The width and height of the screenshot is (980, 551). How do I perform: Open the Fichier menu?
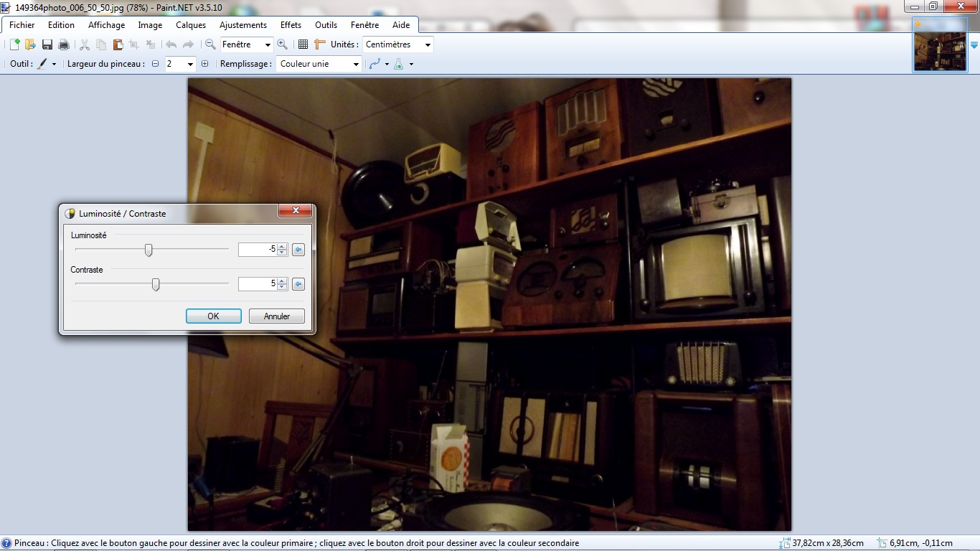22,25
